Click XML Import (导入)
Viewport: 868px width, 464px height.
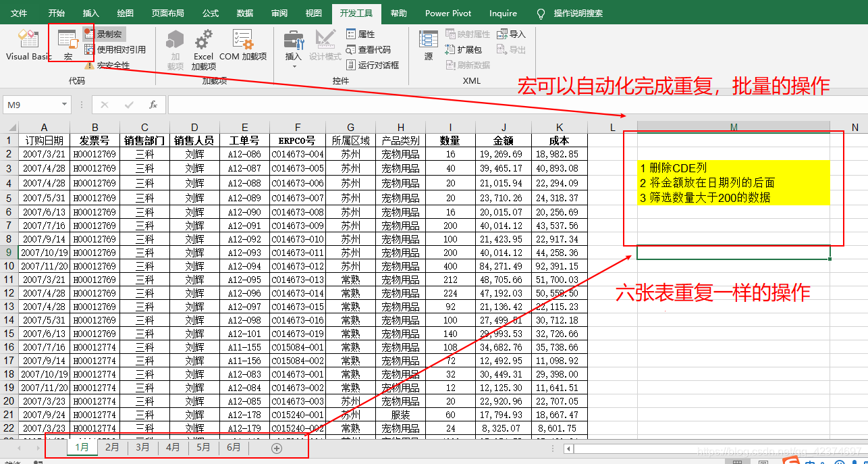coord(511,34)
